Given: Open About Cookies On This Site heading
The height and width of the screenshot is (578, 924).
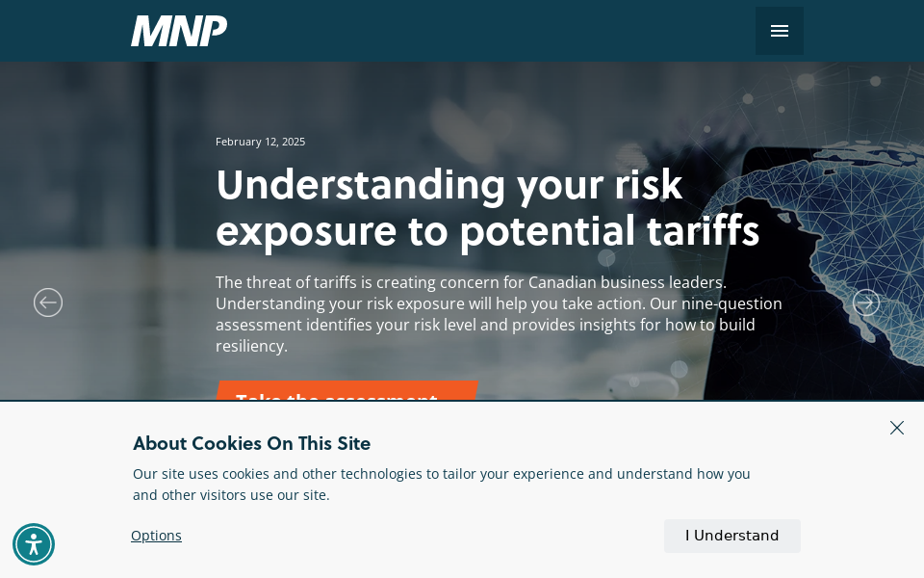Looking at the screenshot, I should click(251, 443).
